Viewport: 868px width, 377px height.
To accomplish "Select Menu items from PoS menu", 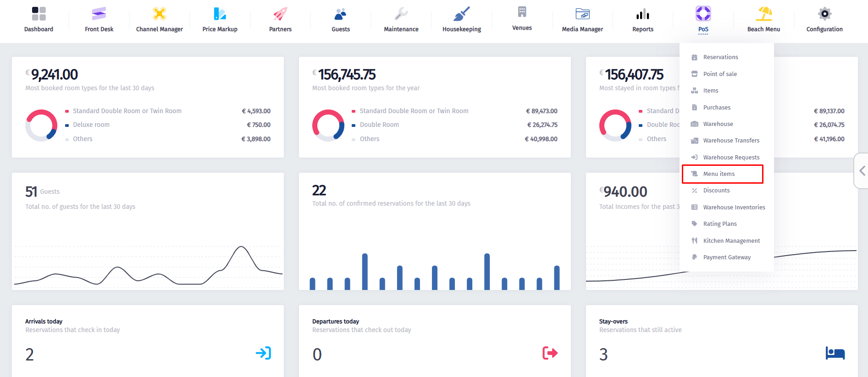I will point(719,174).
